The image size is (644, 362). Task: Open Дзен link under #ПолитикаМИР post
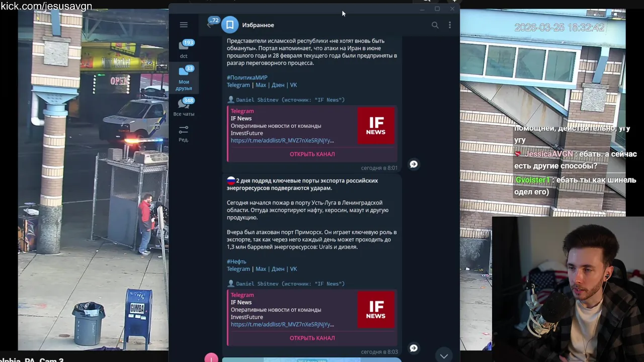click(278, 85)
